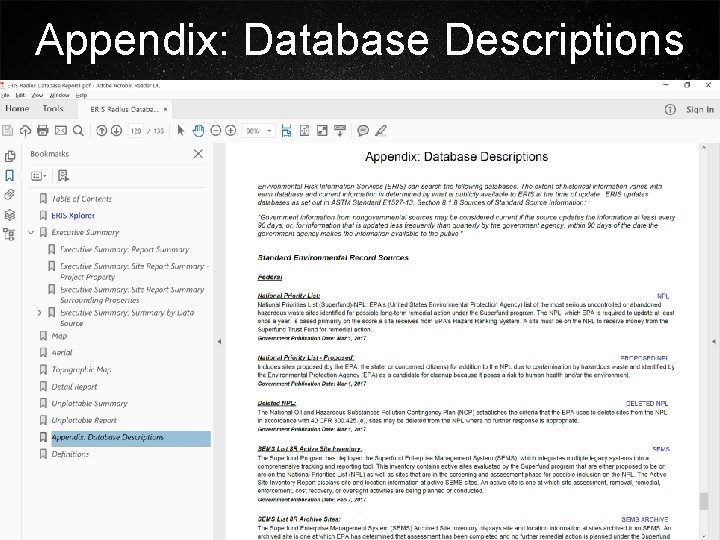Click the scrollbar up arrow
Screen dimensions: 720x540
pyautogui.click(x=703, y=147)
